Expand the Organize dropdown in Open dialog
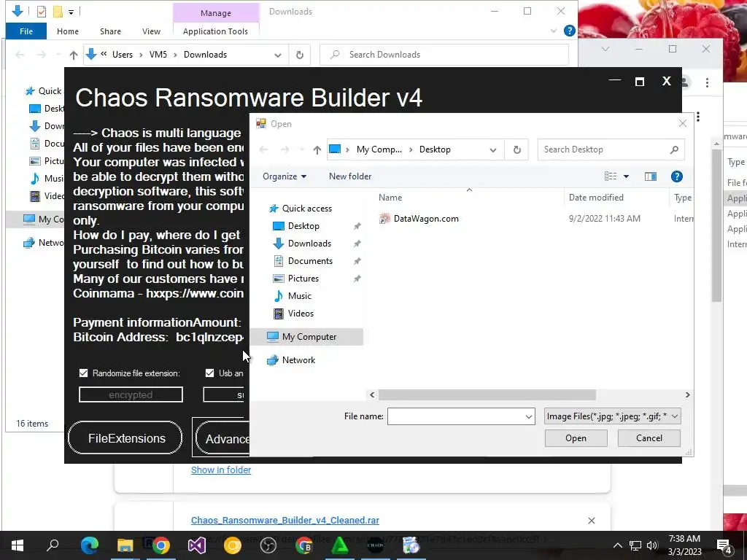 285,176
